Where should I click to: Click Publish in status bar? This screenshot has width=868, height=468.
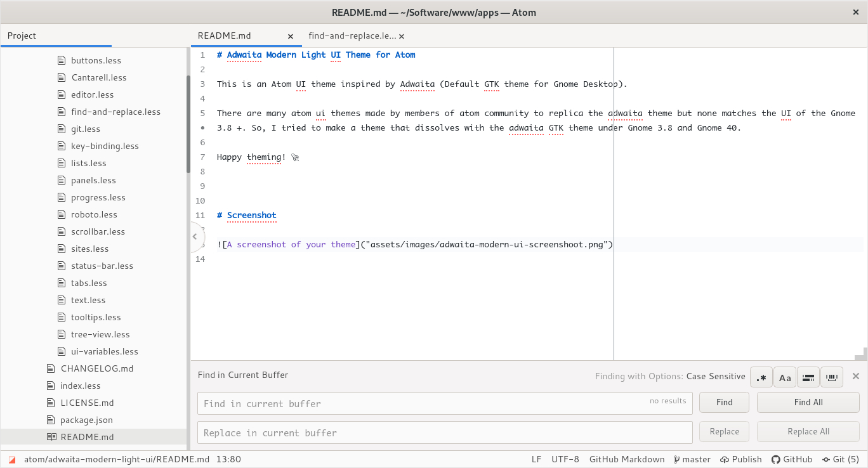[x=741, y=459]
